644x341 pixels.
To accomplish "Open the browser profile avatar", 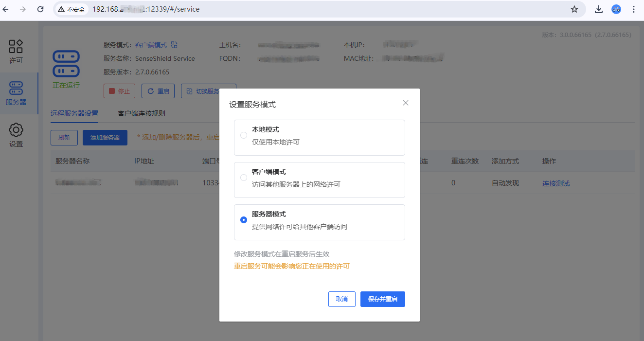I will (x=616, y=9).
